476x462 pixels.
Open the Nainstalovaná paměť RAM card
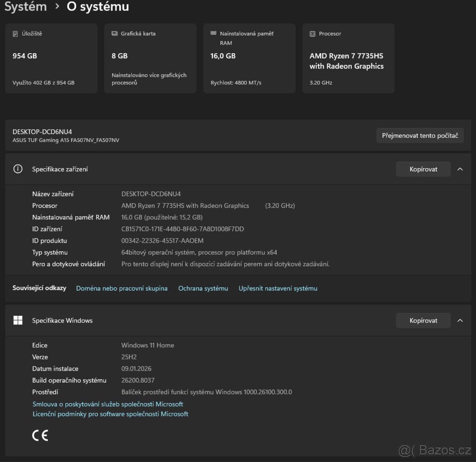click(x=250, y=58)
